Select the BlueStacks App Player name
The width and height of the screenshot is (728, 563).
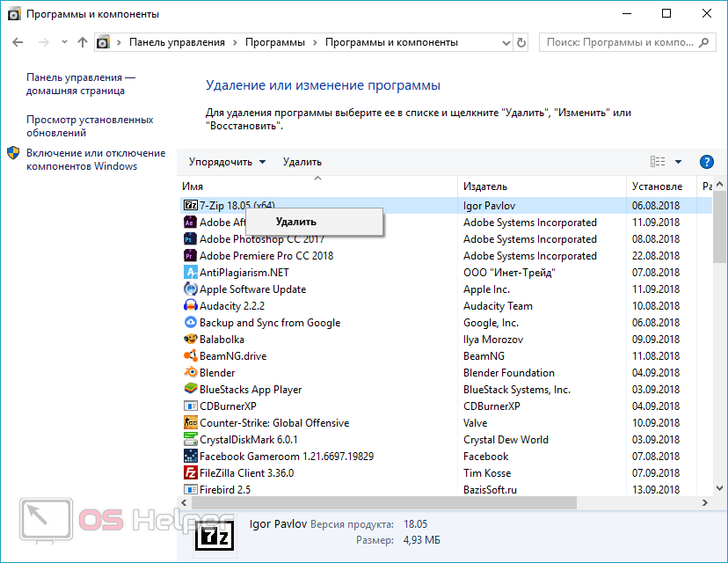pyautogui.click(x=251, y=390)
